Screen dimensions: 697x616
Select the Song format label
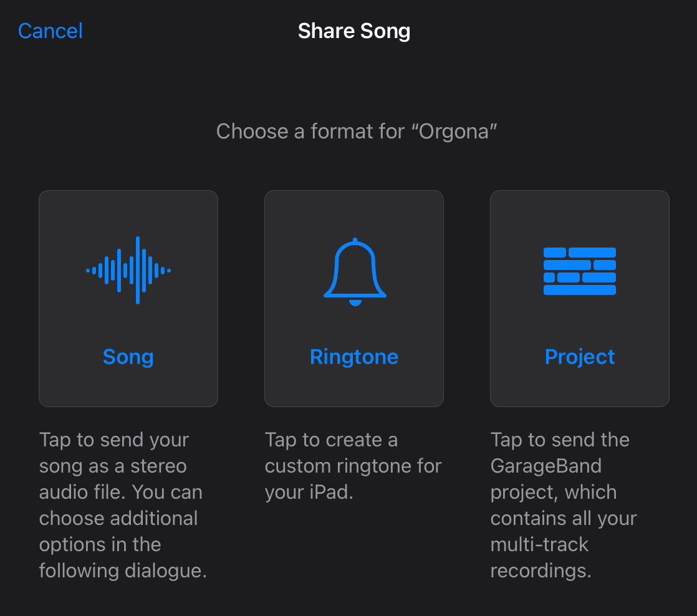pyautogui.click(x=128, y=357)
